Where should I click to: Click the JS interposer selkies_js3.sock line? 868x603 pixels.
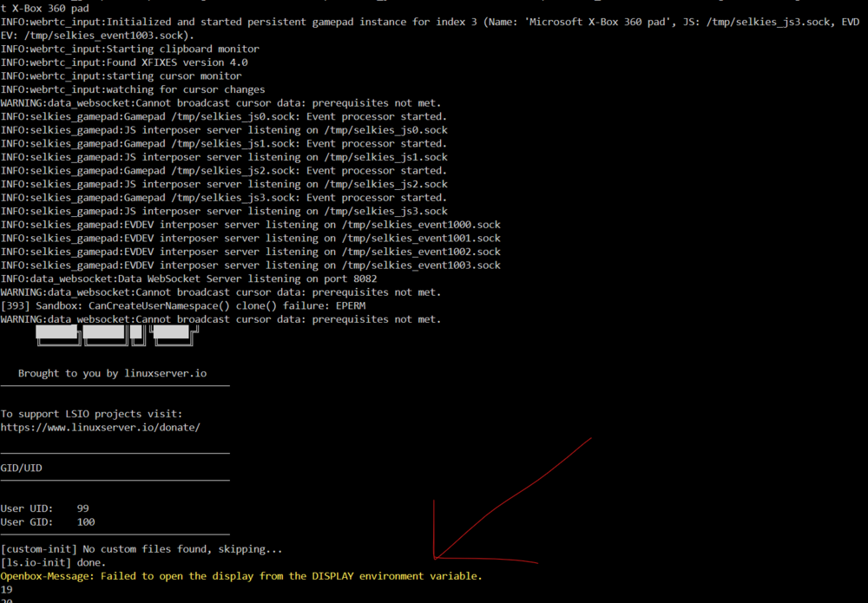click(x=224, y=212)
